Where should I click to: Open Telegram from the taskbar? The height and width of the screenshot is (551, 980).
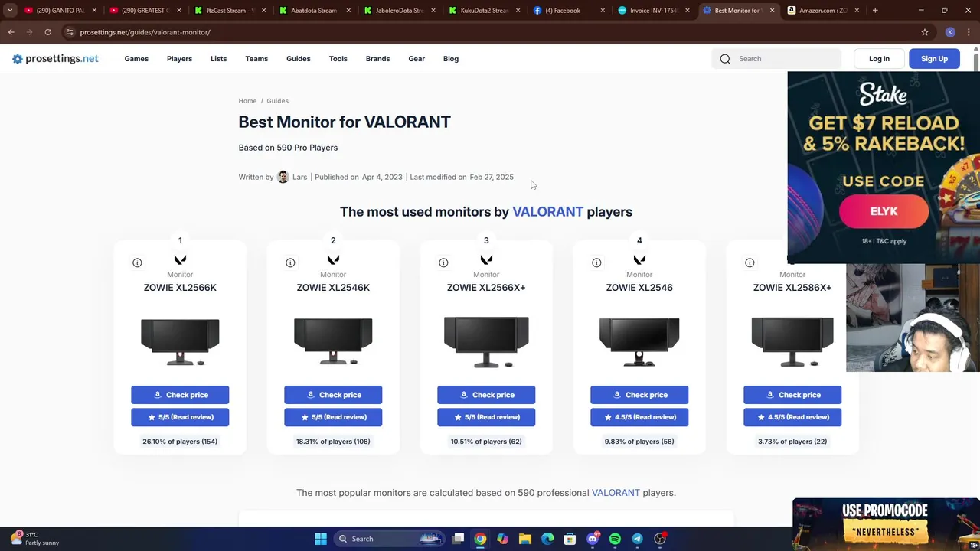[x=637, y=539]
